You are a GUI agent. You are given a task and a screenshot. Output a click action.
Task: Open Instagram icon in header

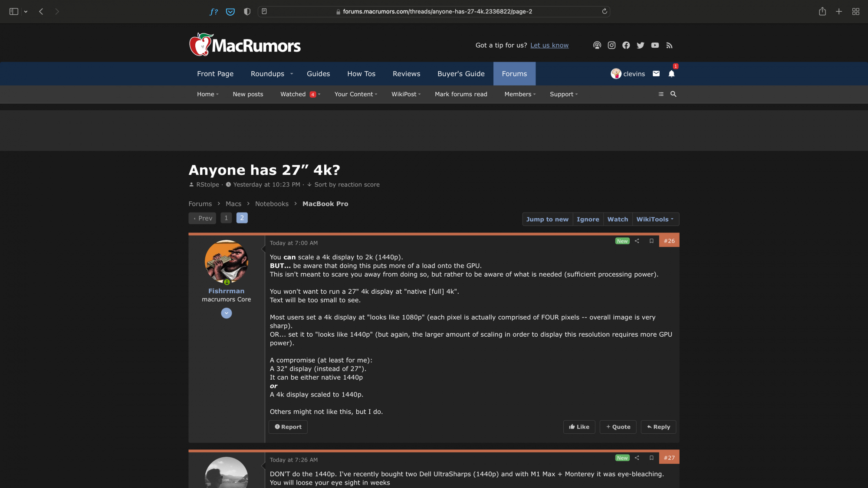(612, 45)
